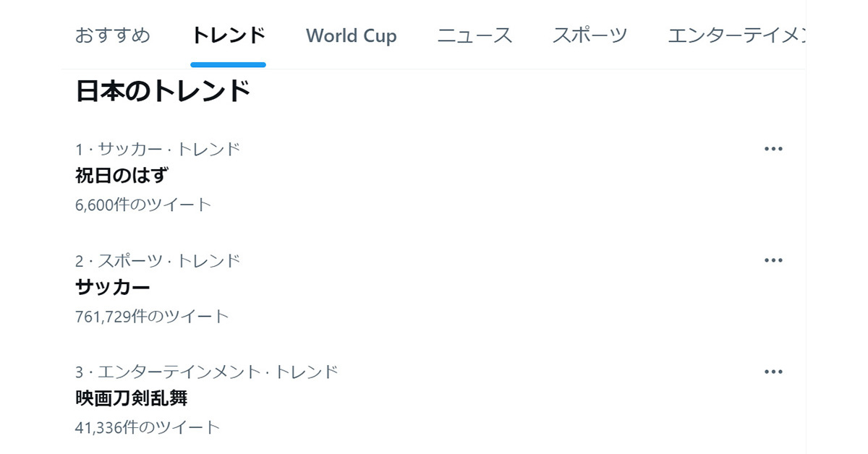Click the 2 · スポーツ · トレンド label
Viewport: 868px width, 454px height.
pos(157,261)
